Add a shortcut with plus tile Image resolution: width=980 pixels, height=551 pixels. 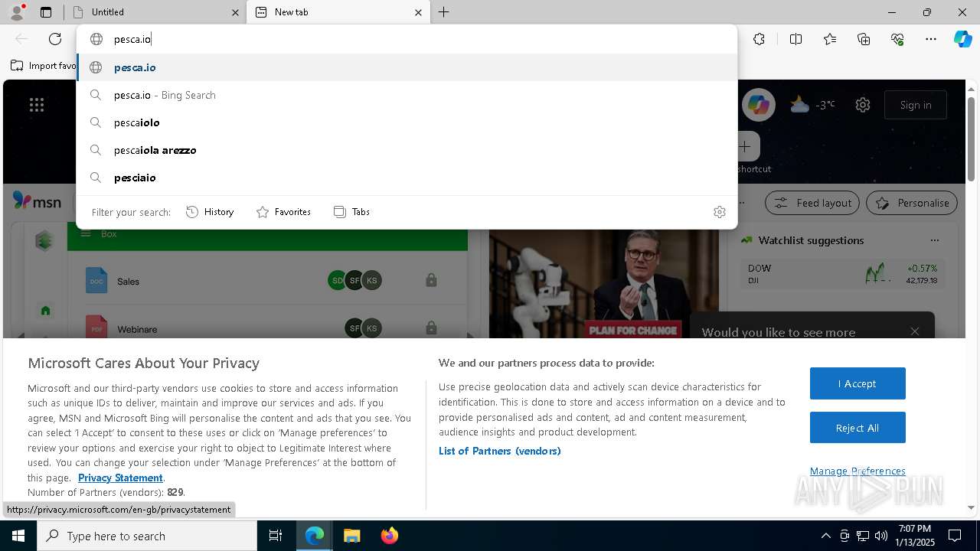pos(745,146)
